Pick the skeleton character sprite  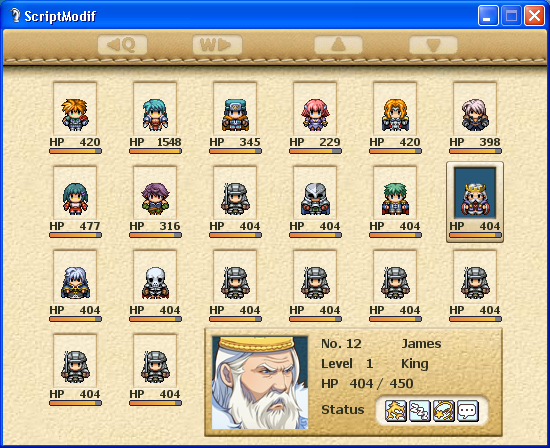point(155,283)
